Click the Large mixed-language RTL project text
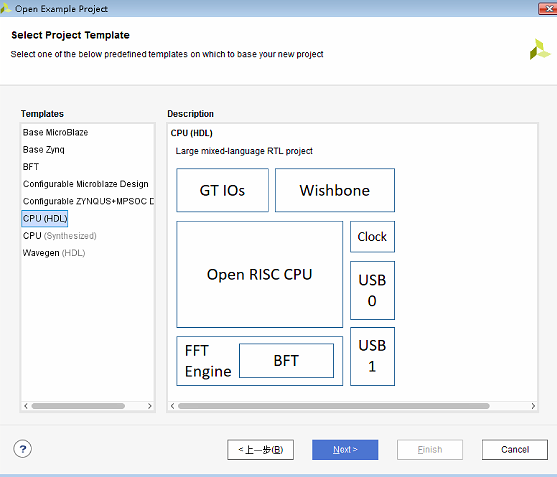This screenshot has width=557, height=477. [244, 151]
